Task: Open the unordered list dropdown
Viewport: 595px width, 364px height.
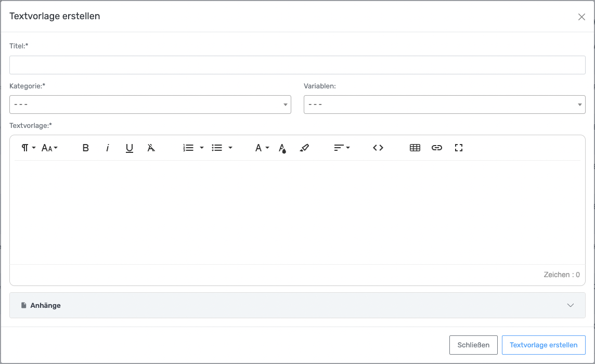Action: coord(222,148)
